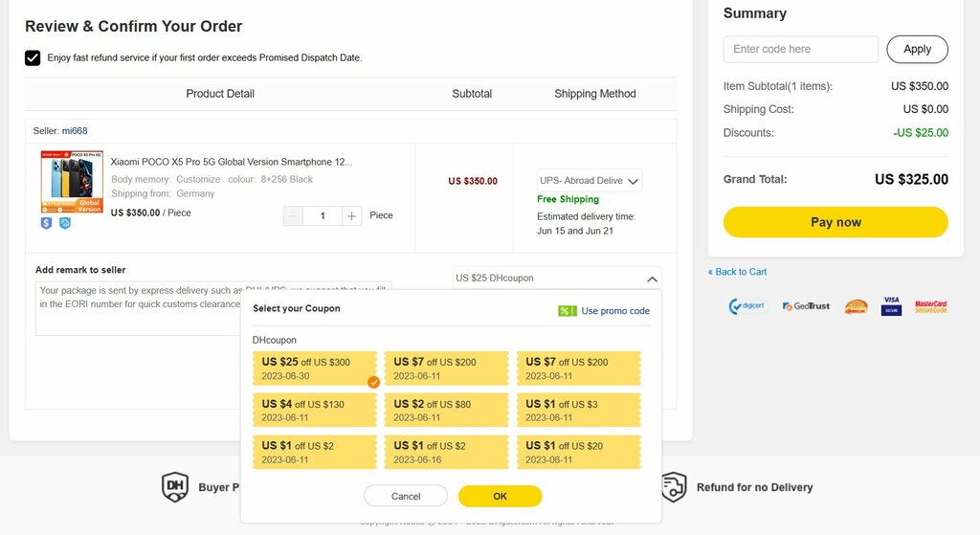Click the DH Buyer Protection shield icon
The image size is (980, 535).
175,487
